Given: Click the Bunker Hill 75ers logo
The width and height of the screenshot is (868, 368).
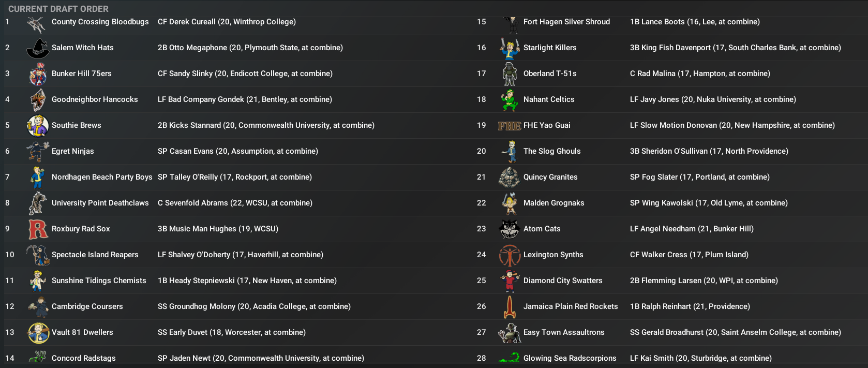Looking at the screenshot, I should (x=37, y=74).
